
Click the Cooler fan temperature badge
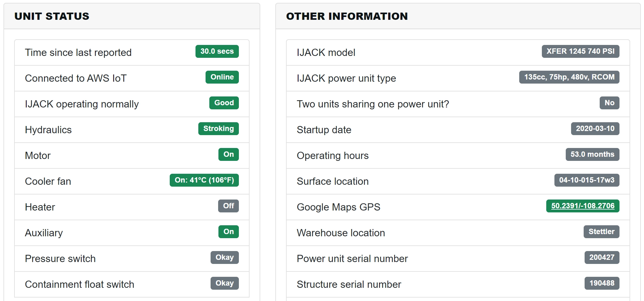(204, 180)
